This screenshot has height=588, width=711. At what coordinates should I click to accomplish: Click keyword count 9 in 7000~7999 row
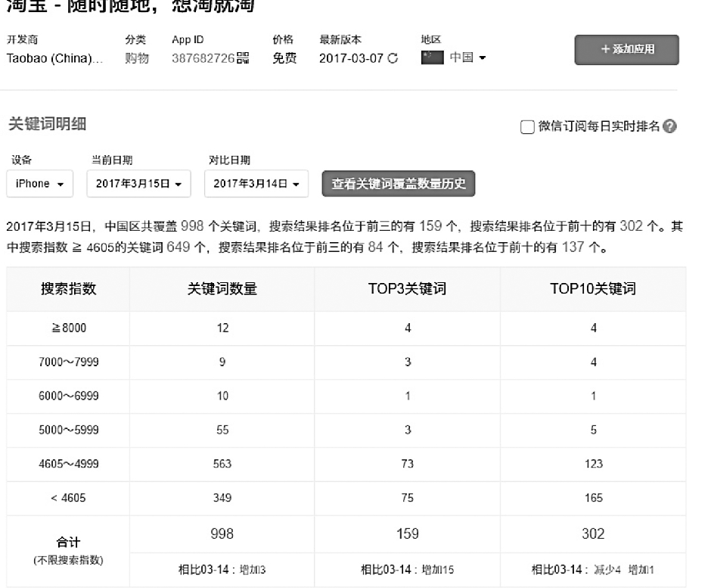click(222, 362)
